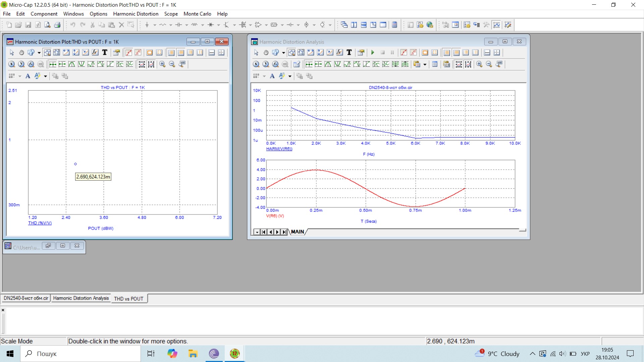Toggle vertical grid lines in Analysis window

click(446, 53)
